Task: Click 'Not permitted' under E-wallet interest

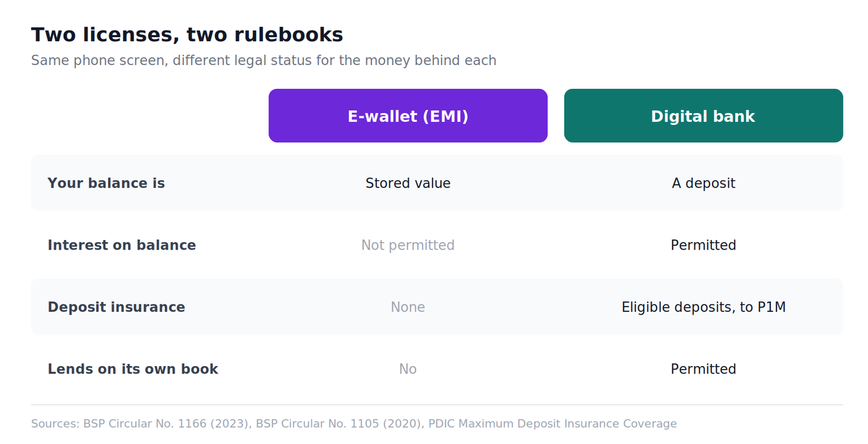Action: (x=408, y=245)
